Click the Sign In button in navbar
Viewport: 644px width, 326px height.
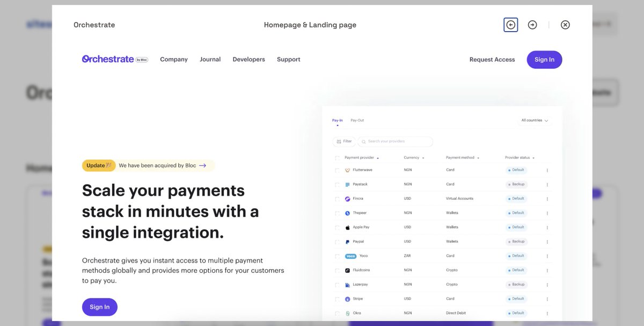(x=544, y=60)
